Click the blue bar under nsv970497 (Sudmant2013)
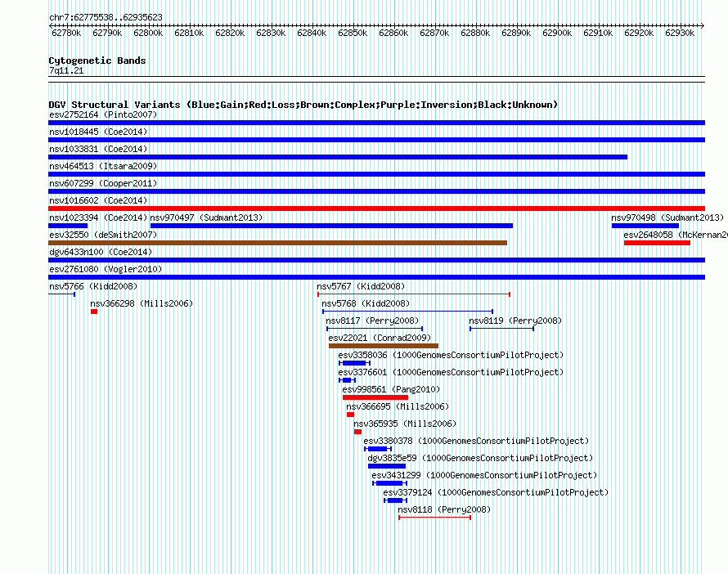 tap(331, 226)
